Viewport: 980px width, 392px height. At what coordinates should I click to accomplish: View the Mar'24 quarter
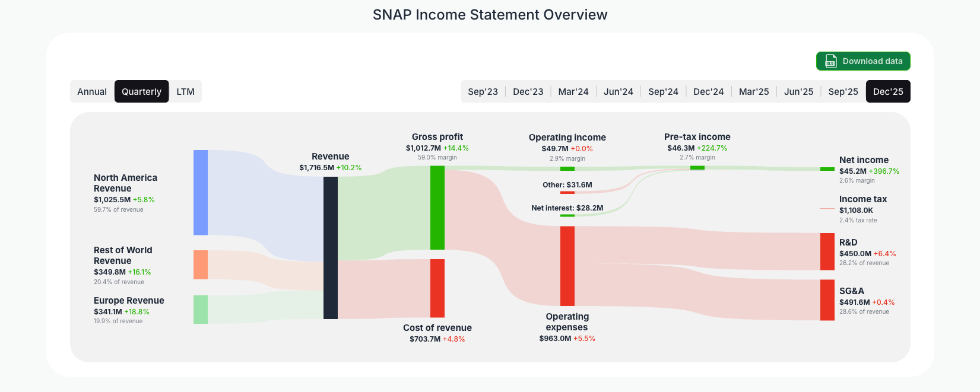[573, 91]
